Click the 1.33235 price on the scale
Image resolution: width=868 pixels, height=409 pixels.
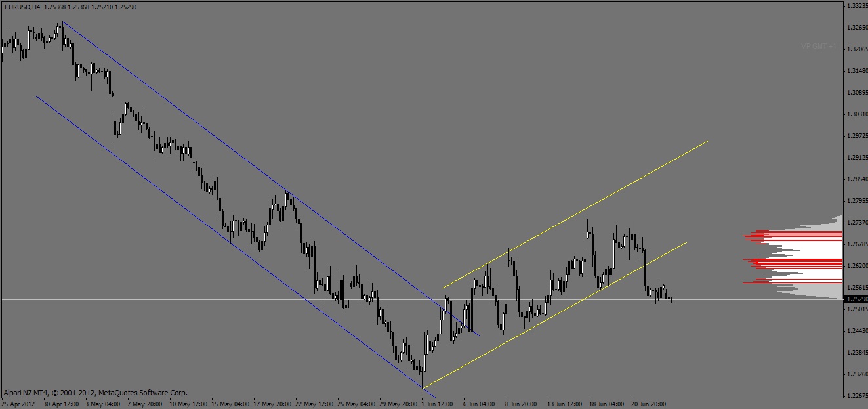click(x=856, y=6)
